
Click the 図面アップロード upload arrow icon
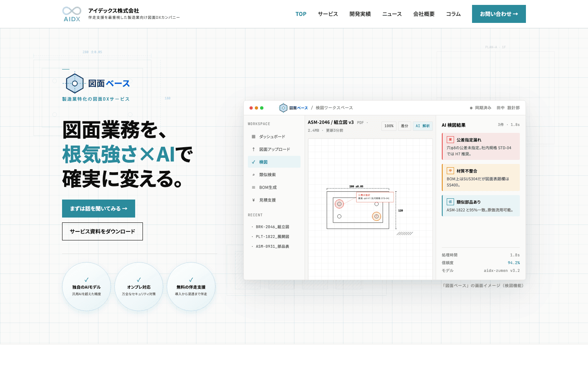pos(254,149)
